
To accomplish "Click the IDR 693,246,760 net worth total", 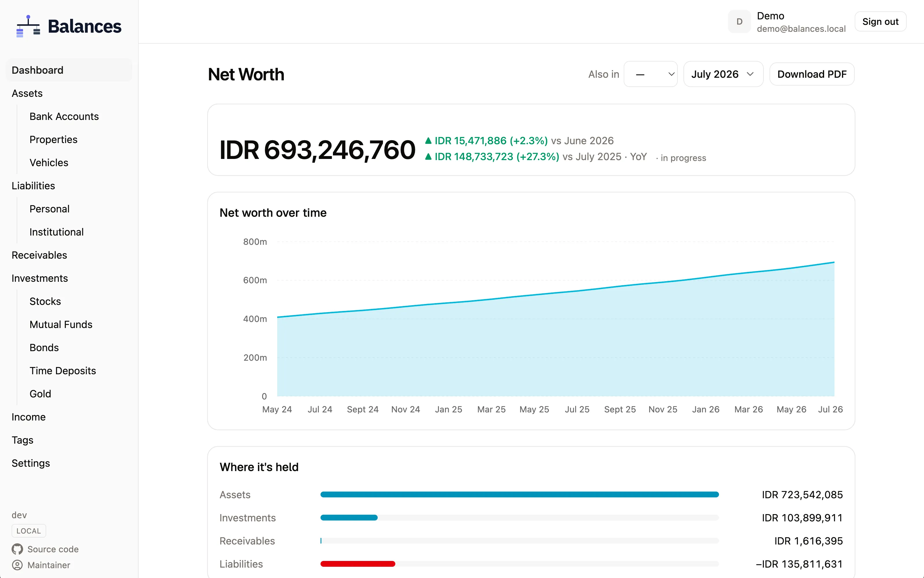I will pos(317,150).
